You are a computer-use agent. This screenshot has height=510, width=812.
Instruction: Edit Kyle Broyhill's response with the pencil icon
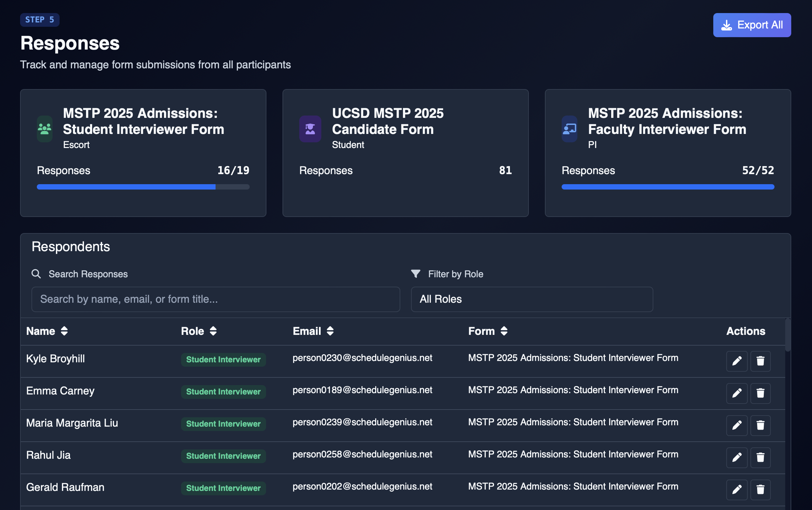(736, 361)
